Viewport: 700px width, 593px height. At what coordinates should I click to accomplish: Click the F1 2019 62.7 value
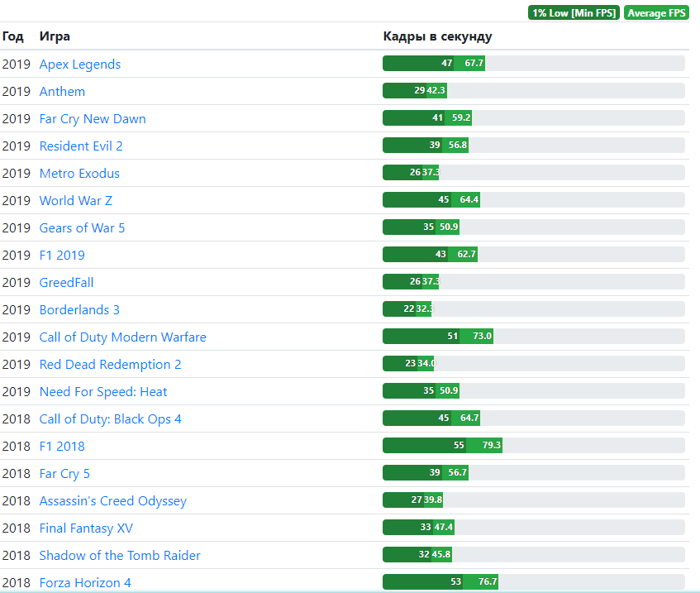466,254
